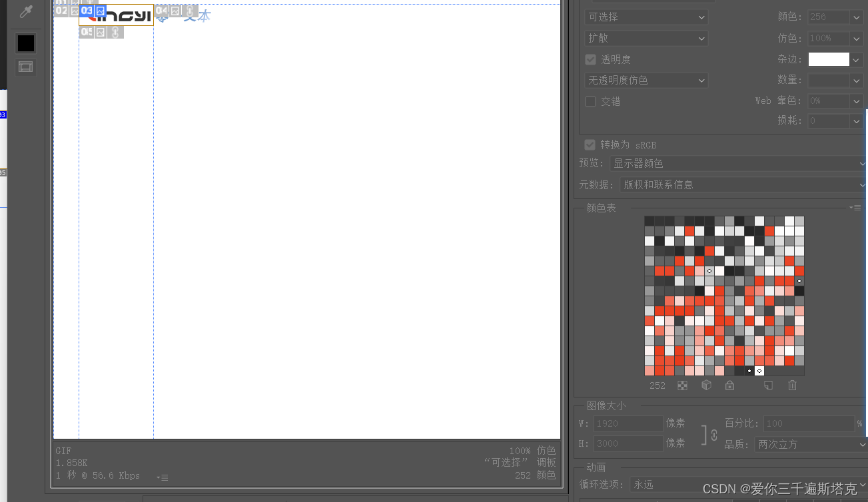Select slice 03 with the logo

pyautogui.click(x=116, y=15)
